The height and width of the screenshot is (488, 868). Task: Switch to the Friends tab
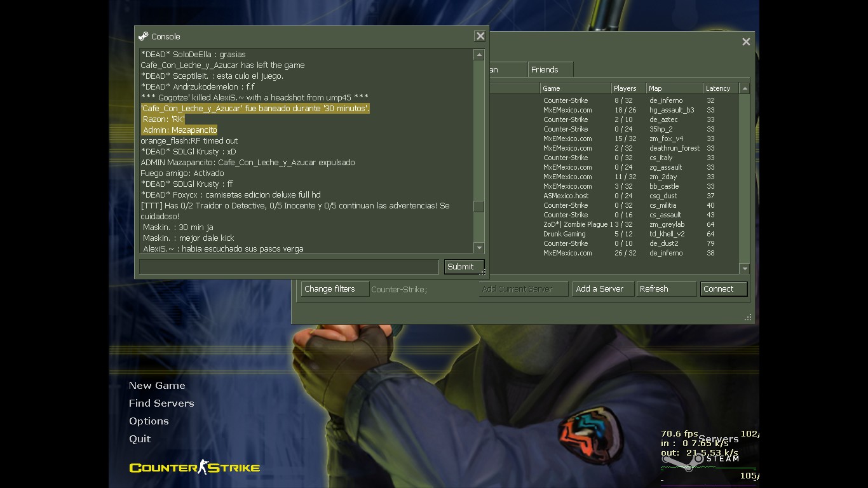coord(550,69)
